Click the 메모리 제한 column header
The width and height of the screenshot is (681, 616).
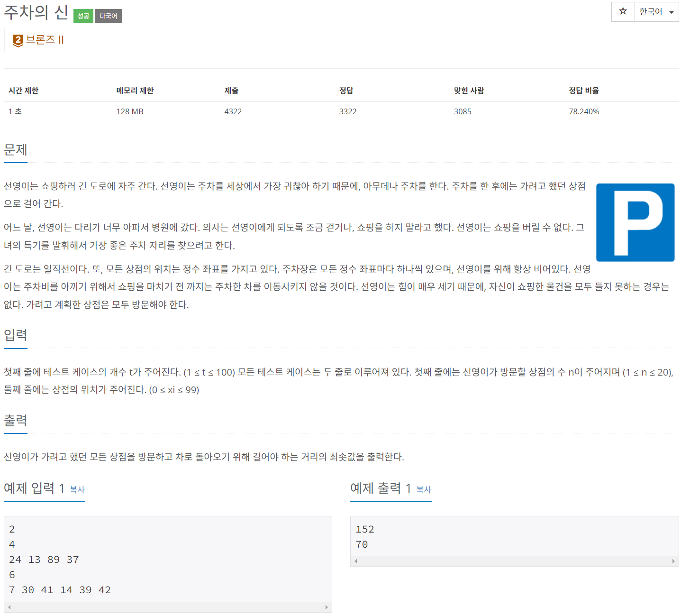coord(135,91)
